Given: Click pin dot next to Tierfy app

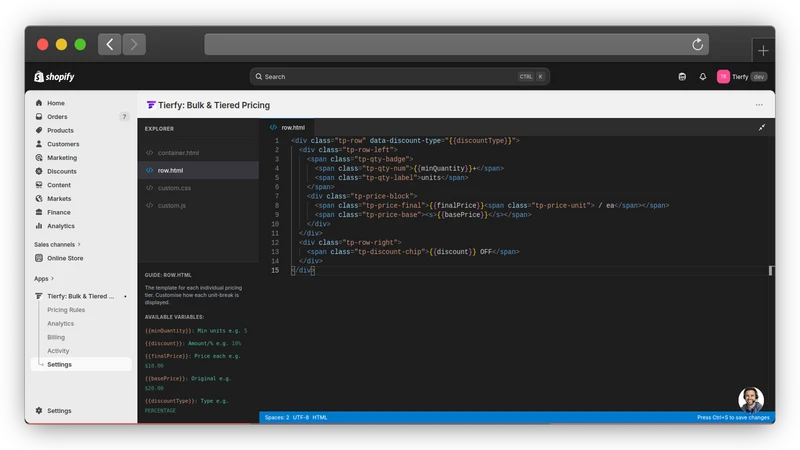Looking at the screenshot, I should [125, 296].
